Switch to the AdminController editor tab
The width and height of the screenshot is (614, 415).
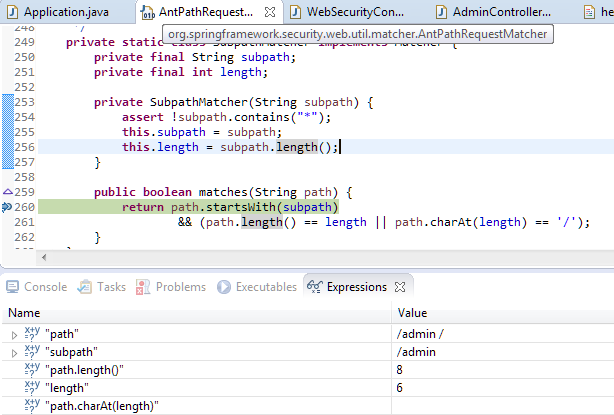pyautogui.click(x=501, y=13)
